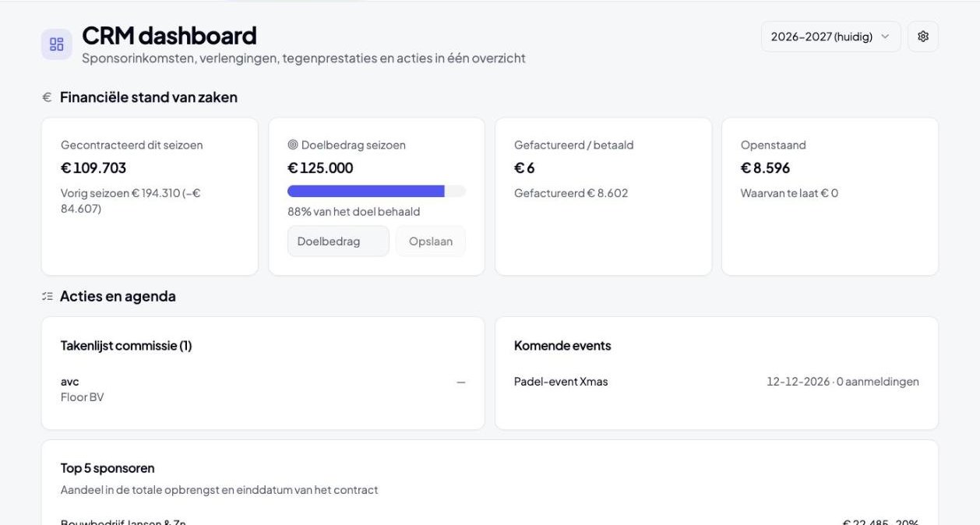
Task: Click the target icon beside Doelbedrag seizoen
Action: tap(293, 145)
